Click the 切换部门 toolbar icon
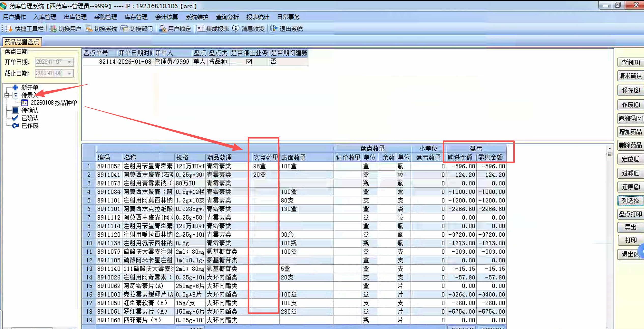The image size is (644, 329). tap(124, 29)
